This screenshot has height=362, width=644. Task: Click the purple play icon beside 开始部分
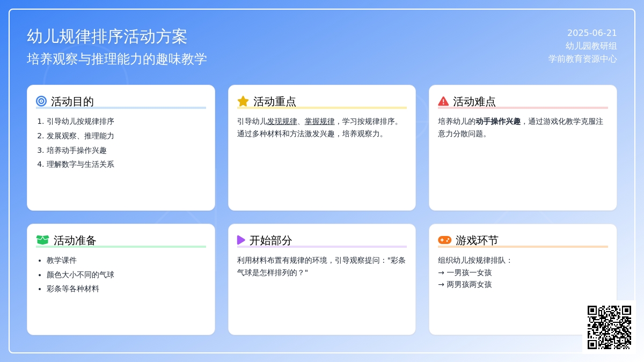click(241, 240)
